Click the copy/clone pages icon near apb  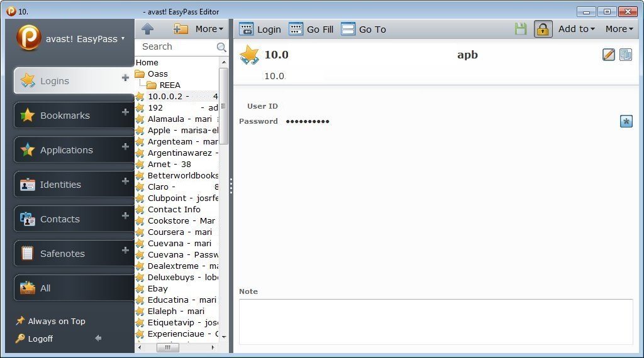point(626,55)
